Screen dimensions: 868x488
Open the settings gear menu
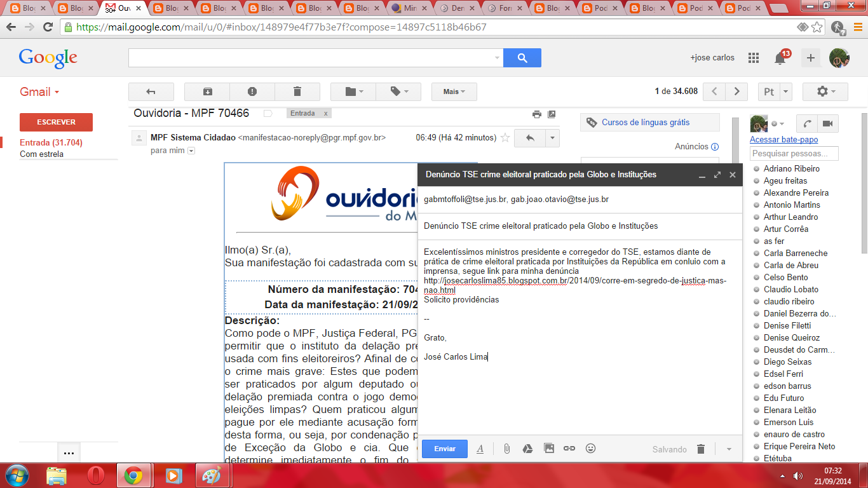pos(825,91)
